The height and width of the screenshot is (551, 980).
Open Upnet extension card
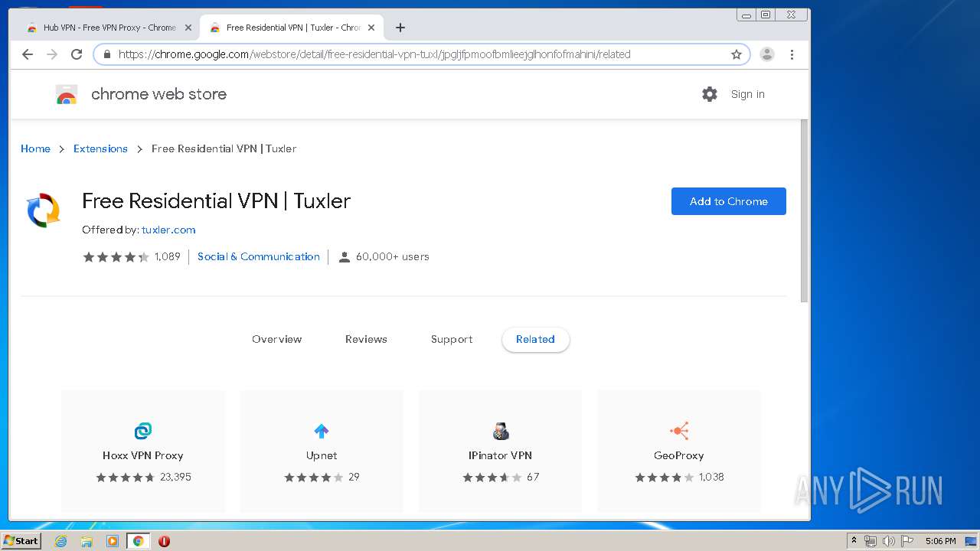pyautogui.click(x=322, y=451)
